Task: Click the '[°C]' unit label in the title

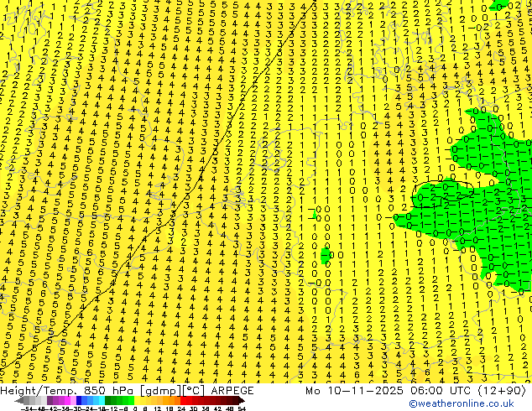Action: pos(193,391)
